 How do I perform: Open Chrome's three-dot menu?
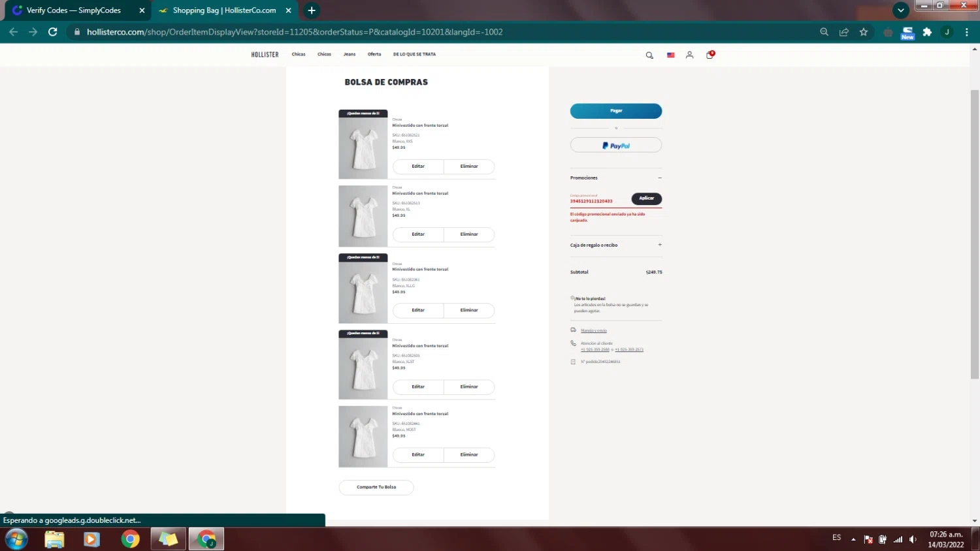tap(967, 32)
